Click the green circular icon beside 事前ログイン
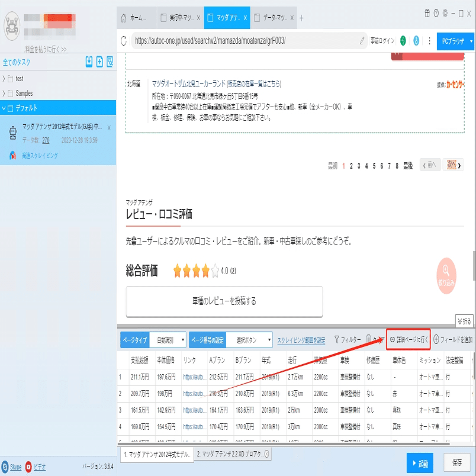 coord(403,41)
